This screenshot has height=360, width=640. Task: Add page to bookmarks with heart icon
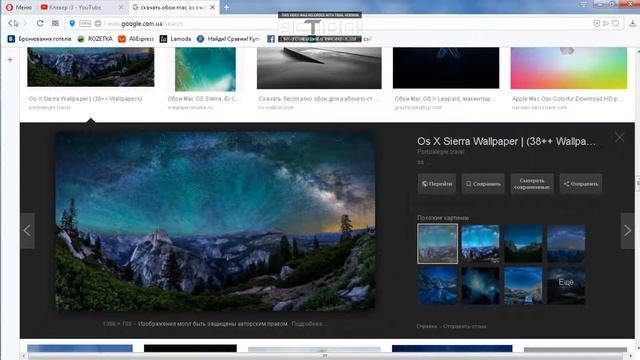[616, 24]
